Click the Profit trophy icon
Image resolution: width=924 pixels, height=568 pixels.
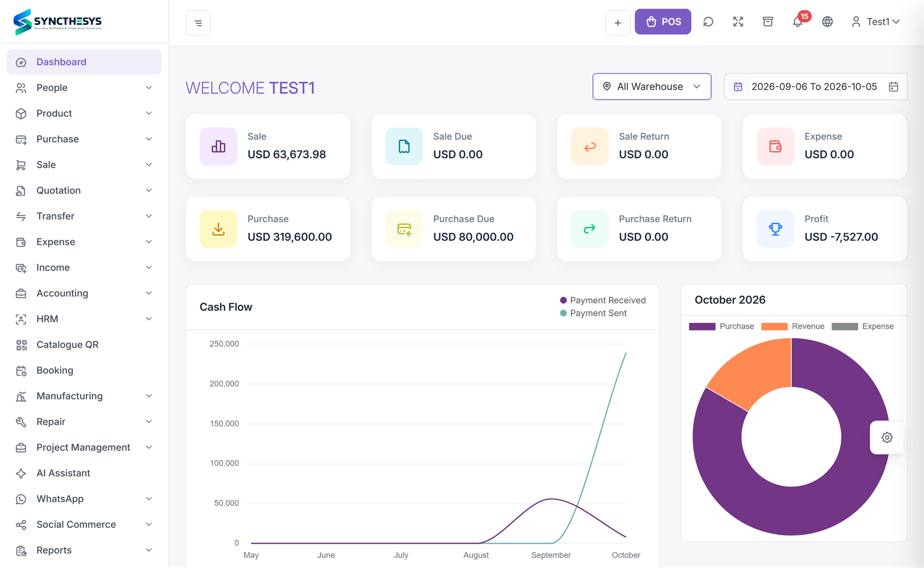click(776, 229)
